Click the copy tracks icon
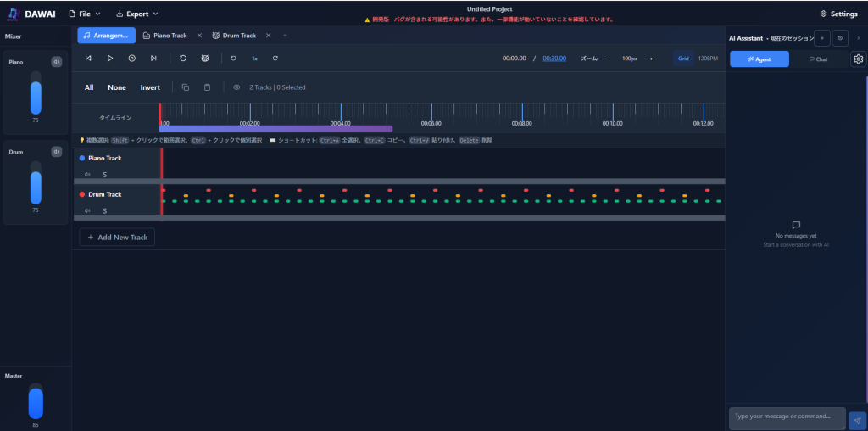Image resolution: width=868 pixels, height=431 pixels. [186, 87]
